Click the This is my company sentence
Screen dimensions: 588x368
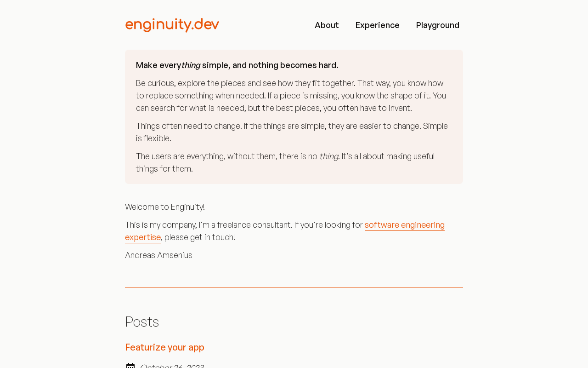point(244,225)
